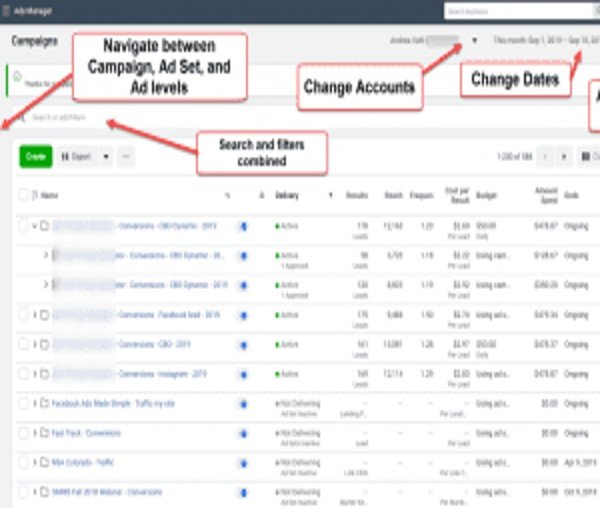Image resolution: width=600 pixels, height=508 pixels.
Task: Toggle off the CBO Dynamic campaign
Action: pos(243,226)
